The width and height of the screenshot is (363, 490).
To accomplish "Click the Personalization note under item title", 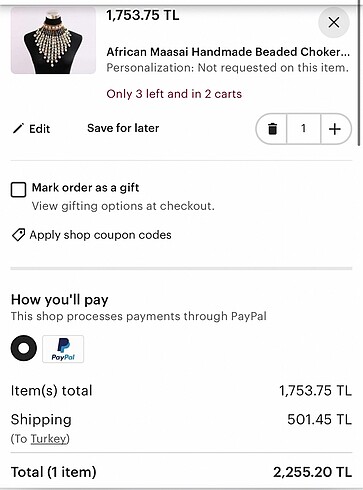I will [228, 68].
